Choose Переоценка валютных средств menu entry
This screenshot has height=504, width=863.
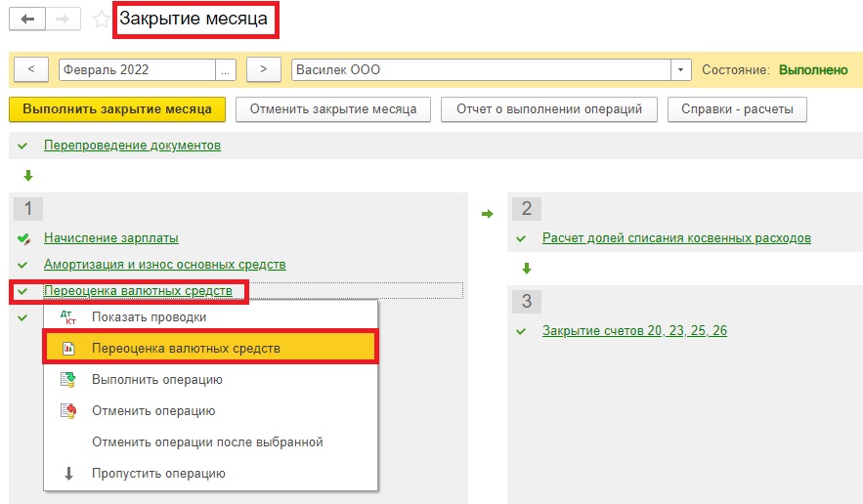[211, 348]
